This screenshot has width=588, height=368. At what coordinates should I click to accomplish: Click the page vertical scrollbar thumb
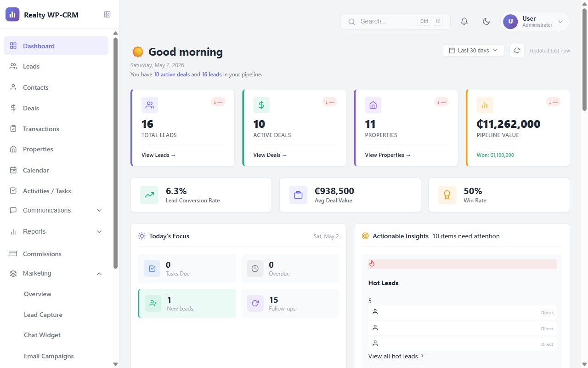pos(584,60)
